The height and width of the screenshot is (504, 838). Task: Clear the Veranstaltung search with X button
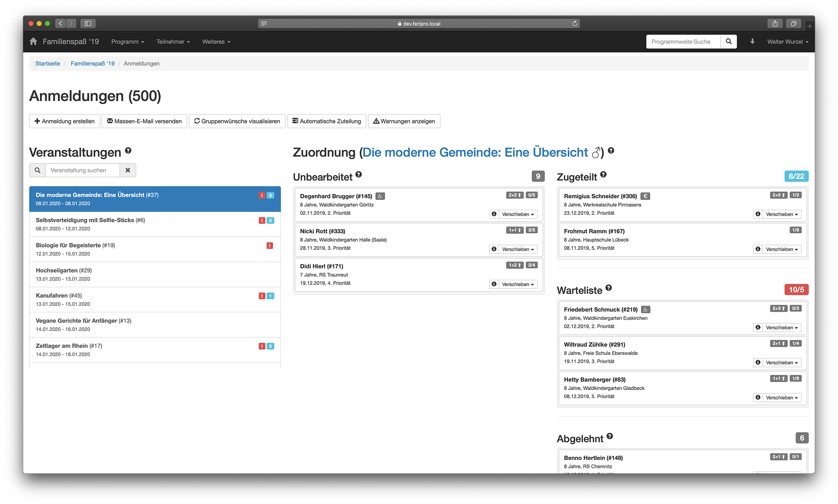click(x=128, y=170)
